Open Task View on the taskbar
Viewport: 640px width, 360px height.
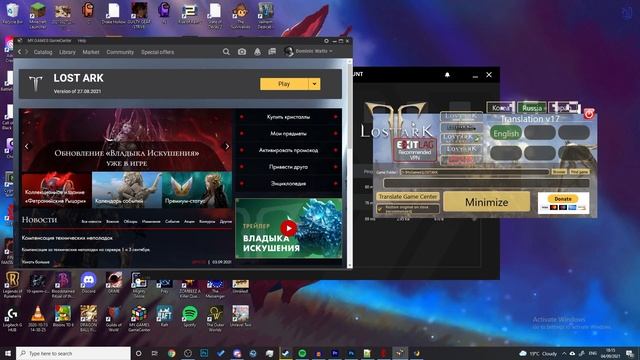(x=155, y=353)
